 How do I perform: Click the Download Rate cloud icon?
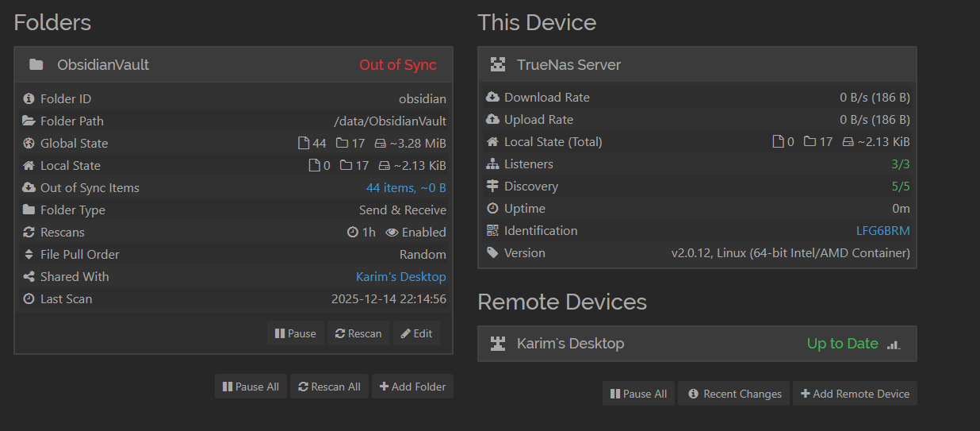coord(492,98)
